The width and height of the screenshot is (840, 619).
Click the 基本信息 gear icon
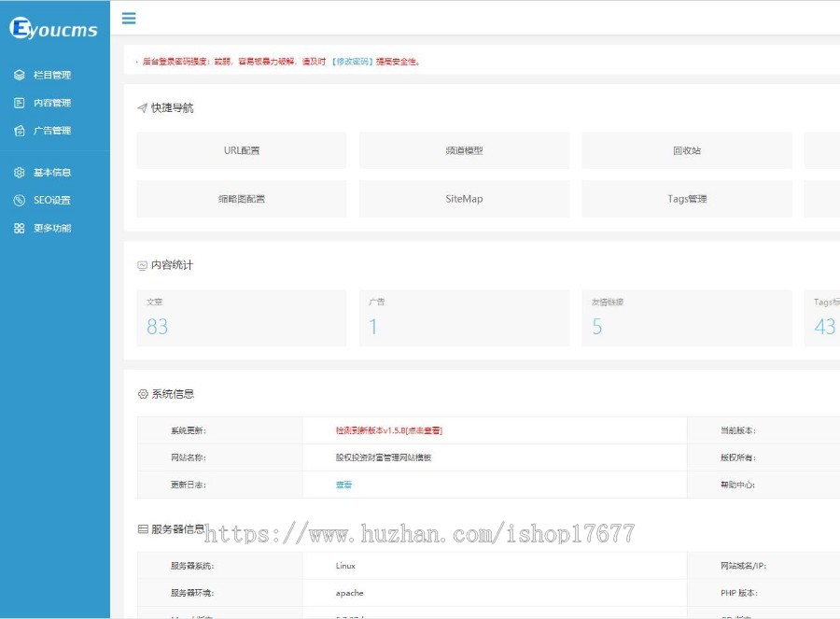pos(20,173)
